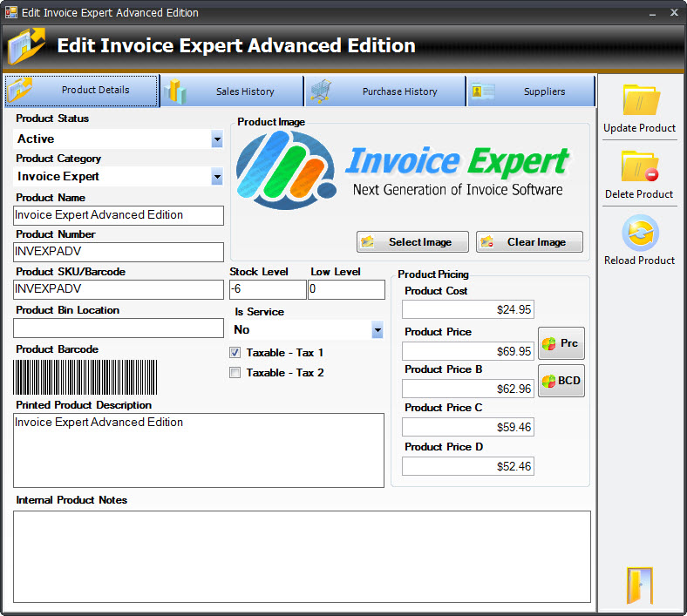687x616 pixels.
Task: Uncheck the Taxable - Tax 1 checkbox
Action: point(235,353)
